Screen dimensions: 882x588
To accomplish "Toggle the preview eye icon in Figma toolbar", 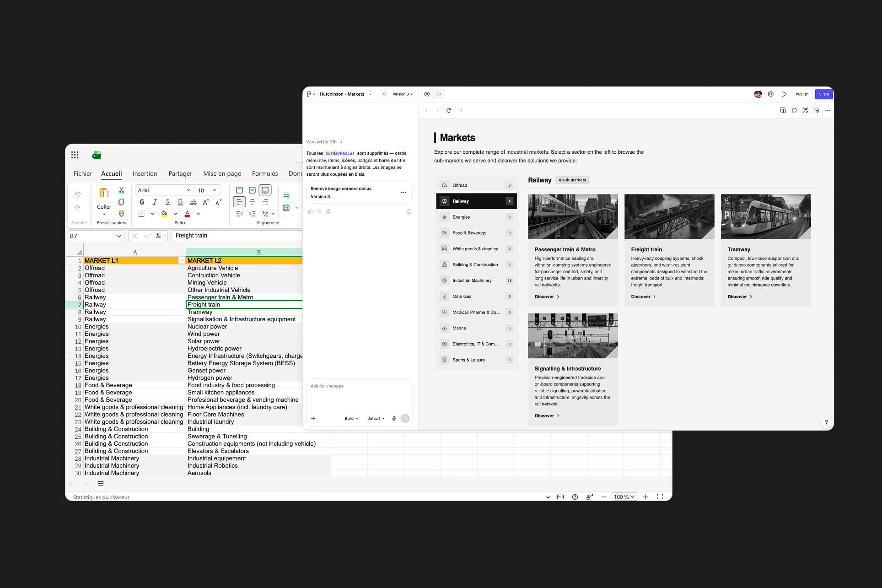I will [x=427, y=94].
